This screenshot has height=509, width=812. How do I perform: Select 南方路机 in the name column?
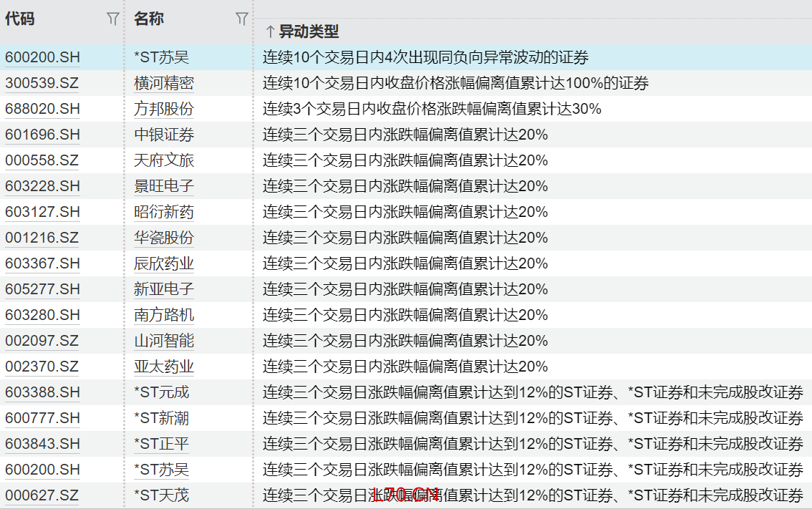164,316
